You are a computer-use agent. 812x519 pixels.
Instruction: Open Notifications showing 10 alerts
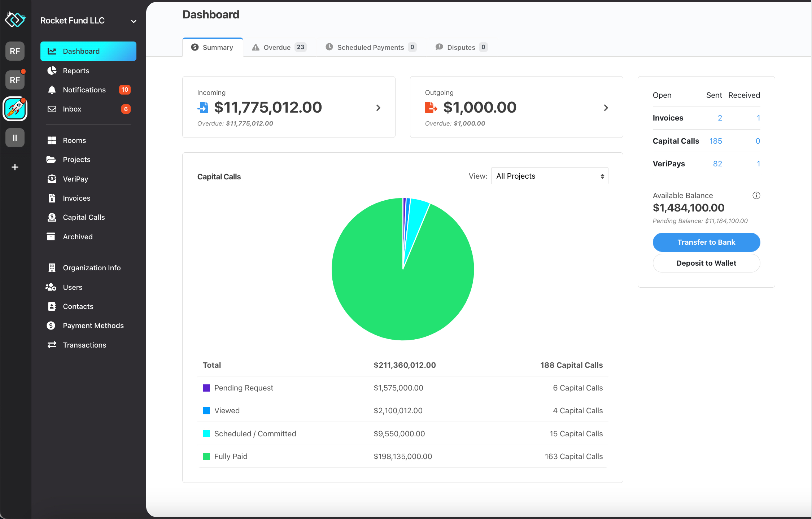click(84, 90)
